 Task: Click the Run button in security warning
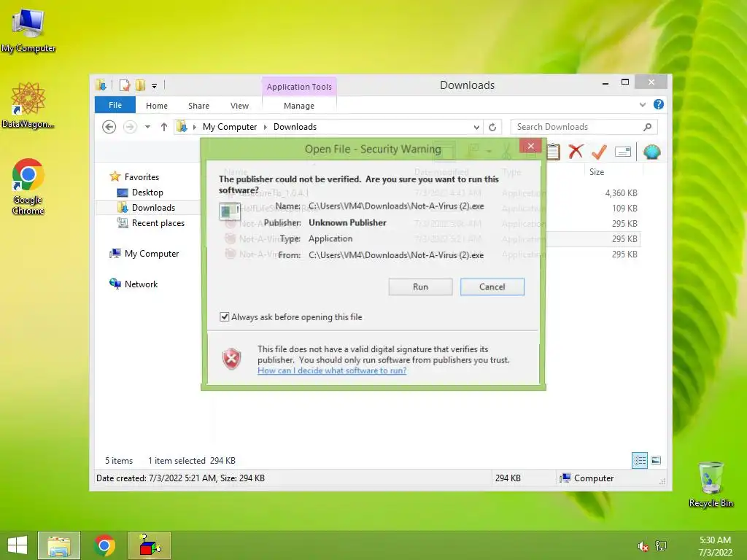pos(420,287)
